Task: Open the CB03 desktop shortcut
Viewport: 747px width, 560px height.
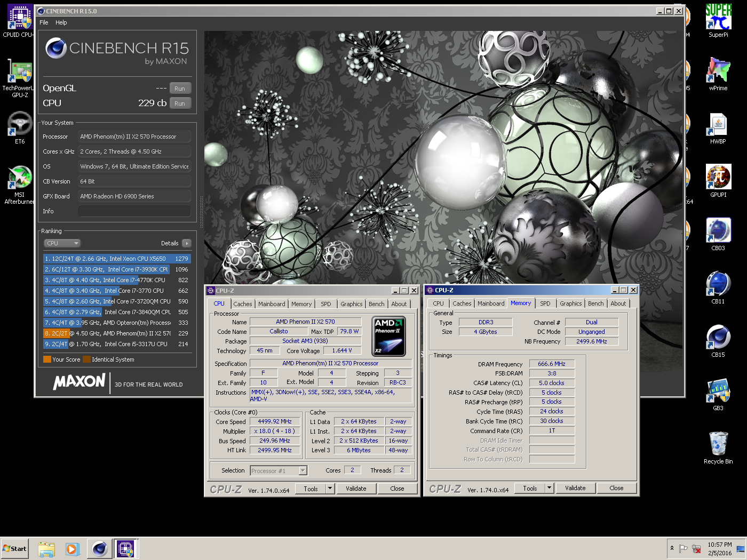Action: pyautogui.click(x=718, y=235)
